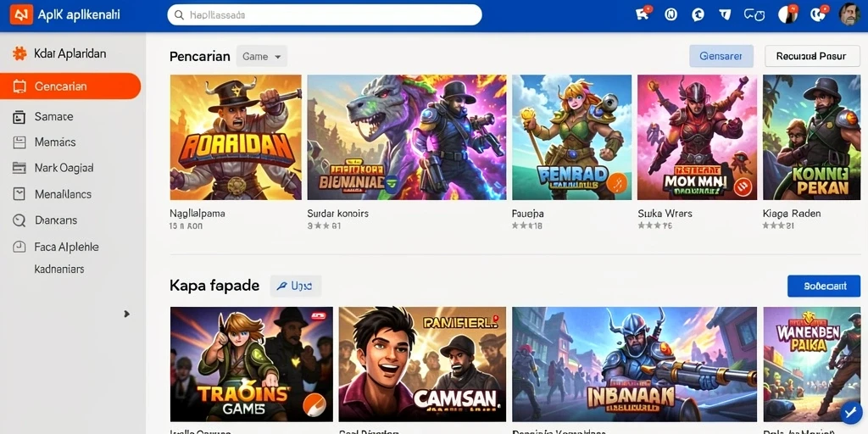Viewport: 868px width, 434px height.
Task: Open the Rorridan game thumbnail
Action: coord(236,137)
